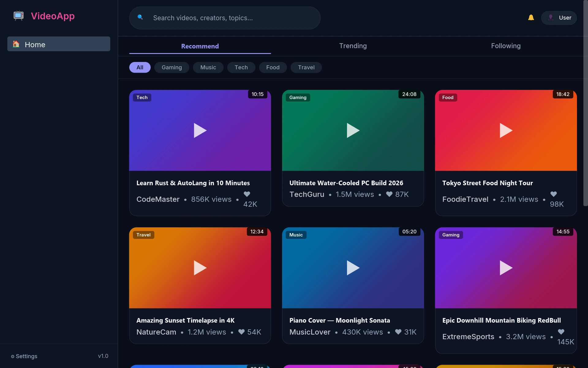The image size is (588, 368).
Task: Like the Water-Cooled PC Build heart icon
Action: [389, 194]
